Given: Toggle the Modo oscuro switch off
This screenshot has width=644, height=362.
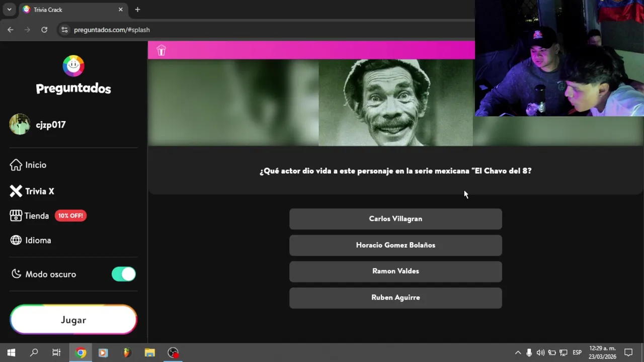Looking at the screenshot, I should [x=124, y=274].
